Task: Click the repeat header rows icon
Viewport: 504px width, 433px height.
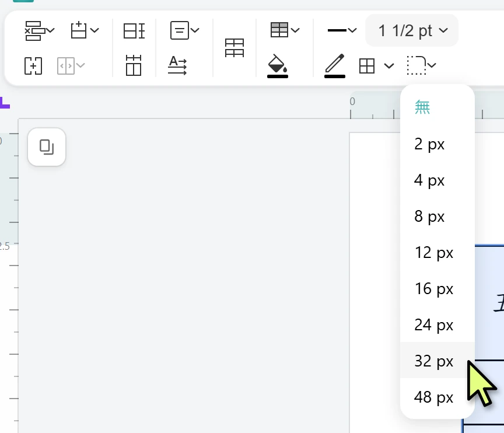Action: (235, 48)
